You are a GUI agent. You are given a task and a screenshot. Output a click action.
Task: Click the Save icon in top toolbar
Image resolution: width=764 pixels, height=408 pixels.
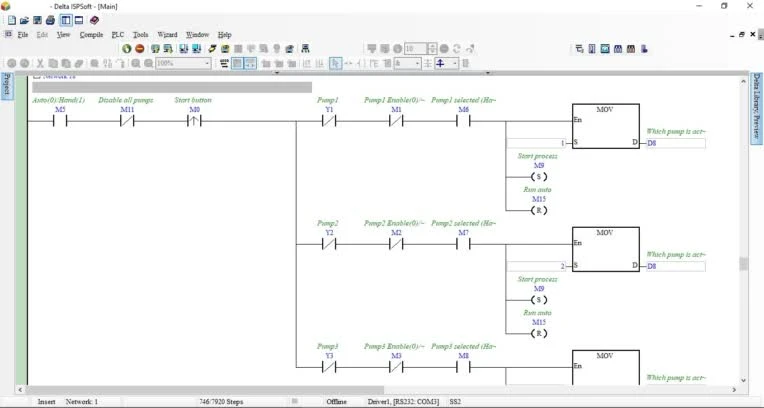(37, 20)
